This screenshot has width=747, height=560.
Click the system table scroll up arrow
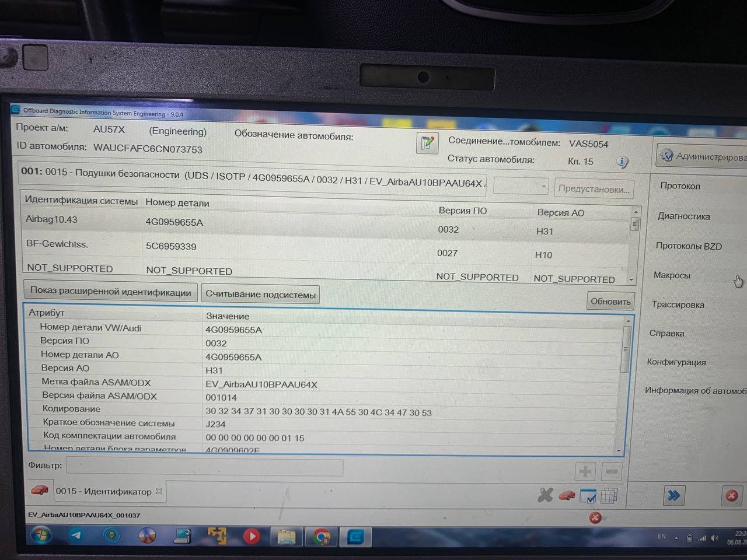(x=636, y=212)
